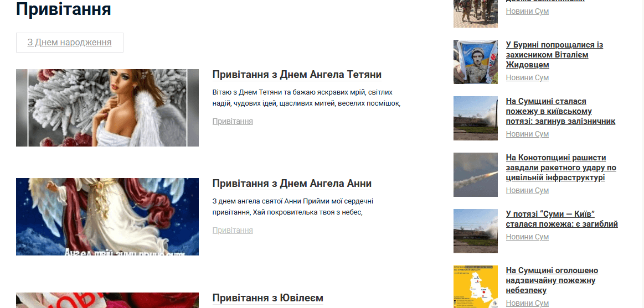This screenshot has height=308, width=644.
Task: Open "Привітання" category under the Анни article
Action: (233, 230)
